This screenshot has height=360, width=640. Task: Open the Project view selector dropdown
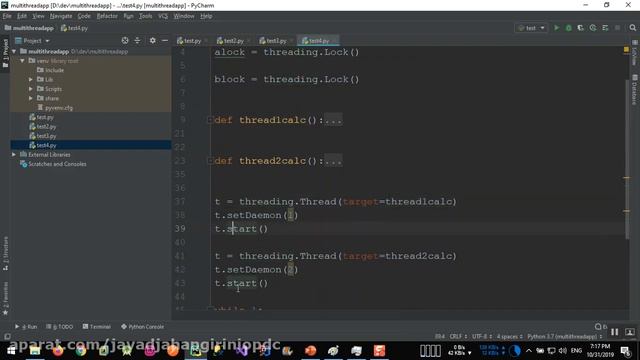(32, 41)
